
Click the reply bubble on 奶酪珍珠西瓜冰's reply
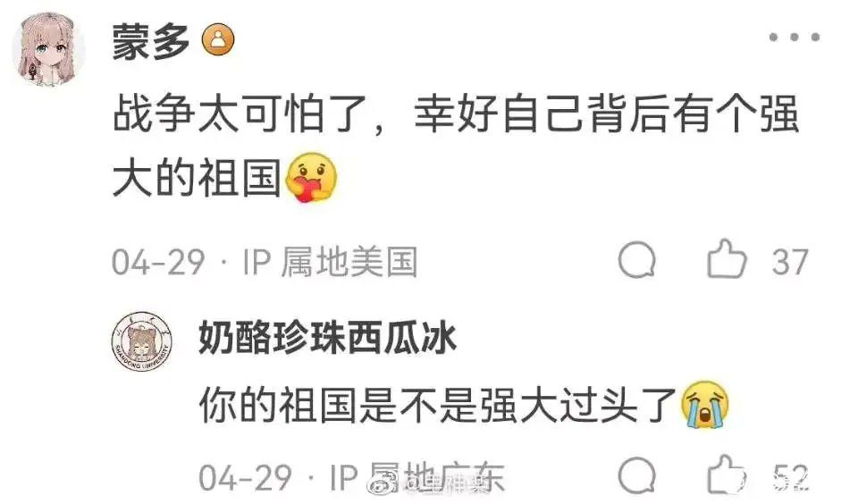[637, 475]
